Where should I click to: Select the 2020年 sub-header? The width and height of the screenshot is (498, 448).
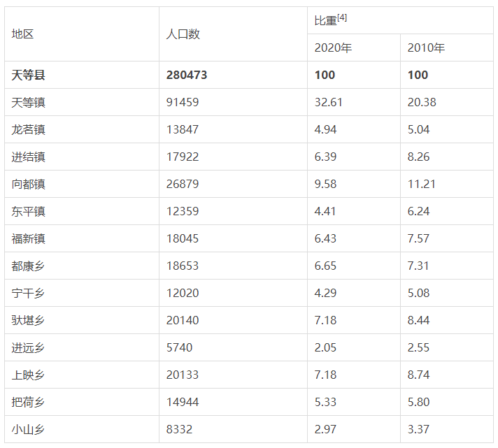pyautogui.click(x=333, y=48)
